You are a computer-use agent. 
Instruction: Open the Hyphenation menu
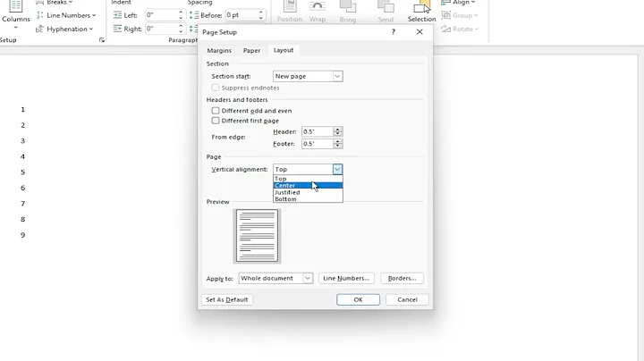[64, 29]
